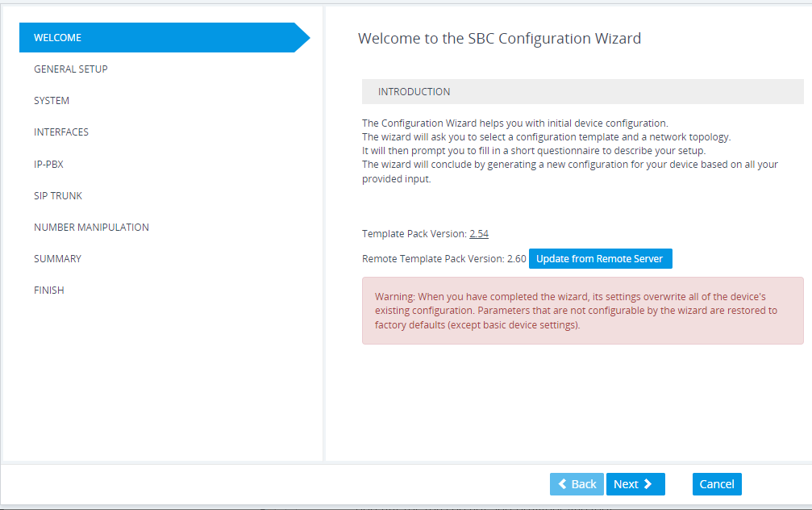
Task: Select the IP-PBX wizard step
Action: point(48,164)
